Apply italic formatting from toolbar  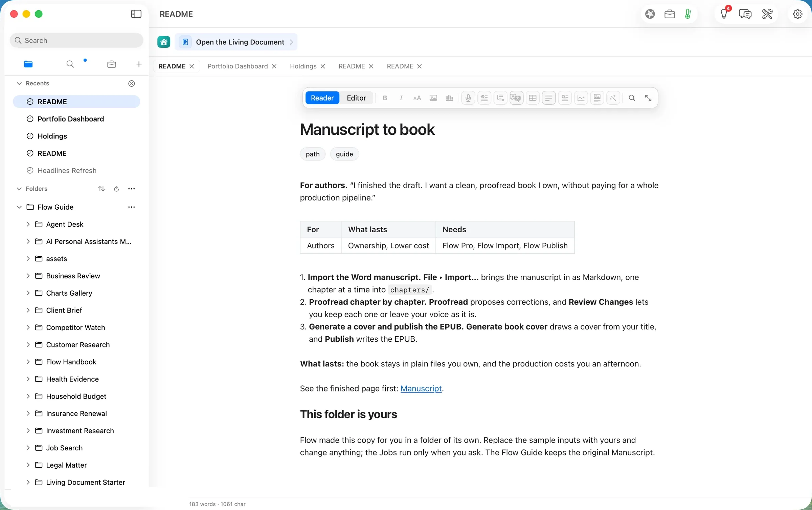coord(401,98)
